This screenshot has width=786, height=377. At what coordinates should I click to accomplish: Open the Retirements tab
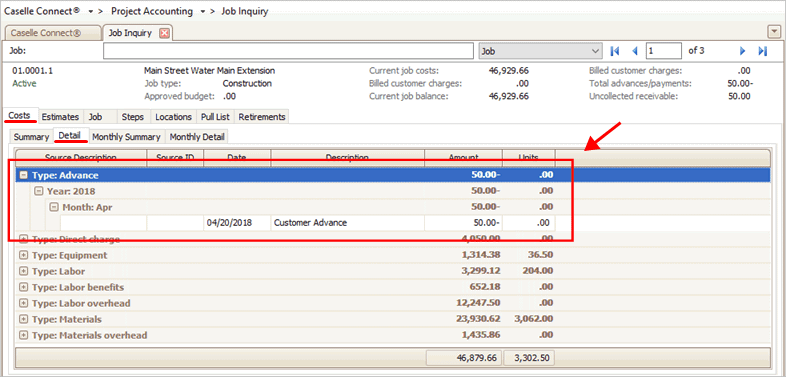pyautogui.click(x=262, y=117)
